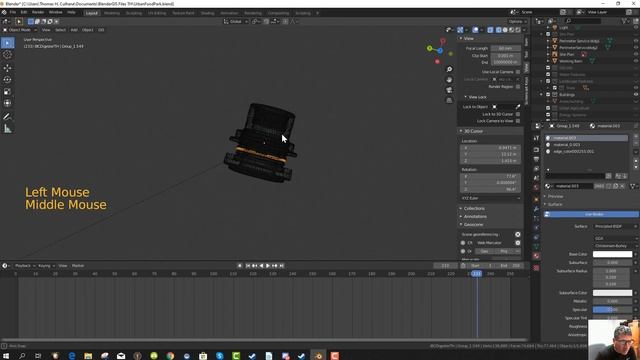
Task: Open the Object Mode dropdown
Action: tap(20, 30)
